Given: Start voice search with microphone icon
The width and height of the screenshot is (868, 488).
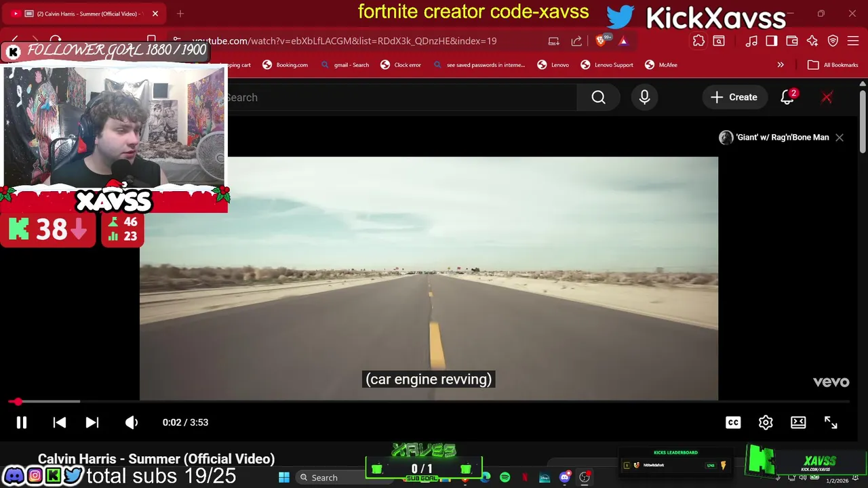Looking at the screenshot, I should pyautogui.click(x=644, y=98).
